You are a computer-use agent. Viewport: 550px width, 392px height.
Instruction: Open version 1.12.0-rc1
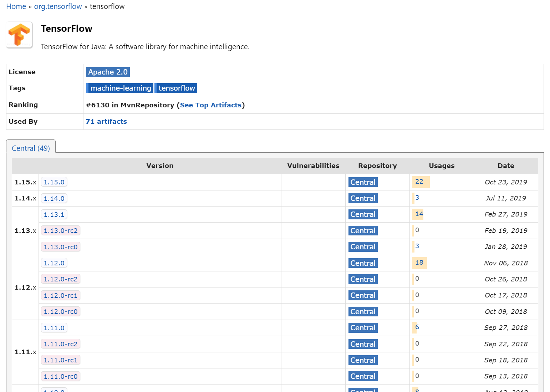click(61, 295)
